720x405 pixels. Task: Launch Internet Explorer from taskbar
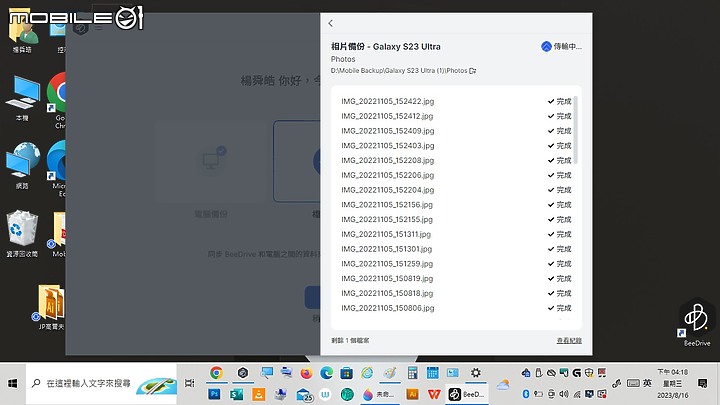pos(367,373)
